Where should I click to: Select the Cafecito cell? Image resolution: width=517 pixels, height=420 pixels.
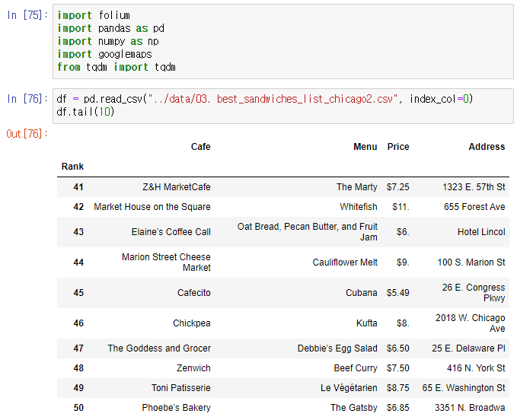[x=194, y=293]
